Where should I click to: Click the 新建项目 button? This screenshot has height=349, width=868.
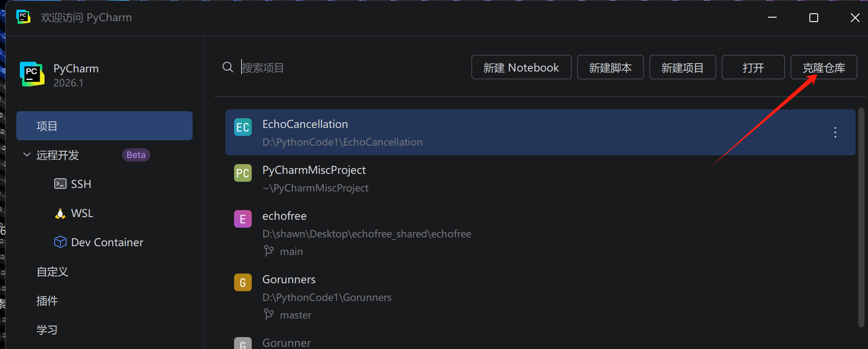(682, 67)
